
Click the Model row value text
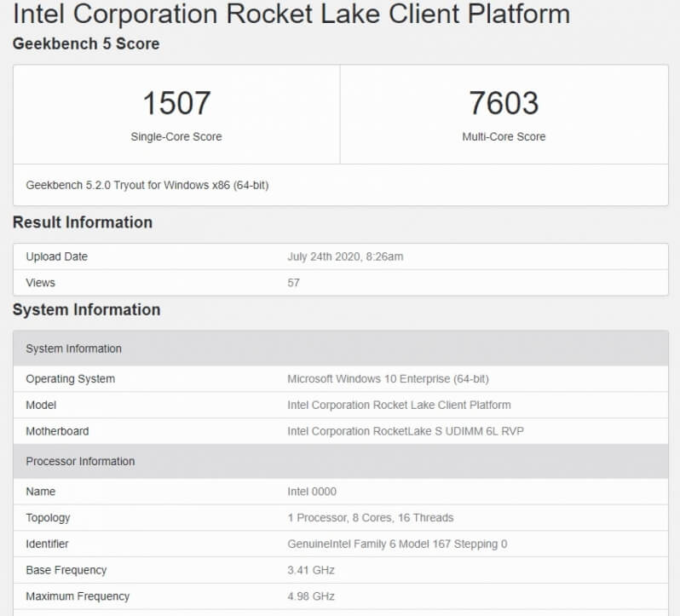tap(399, 405)
